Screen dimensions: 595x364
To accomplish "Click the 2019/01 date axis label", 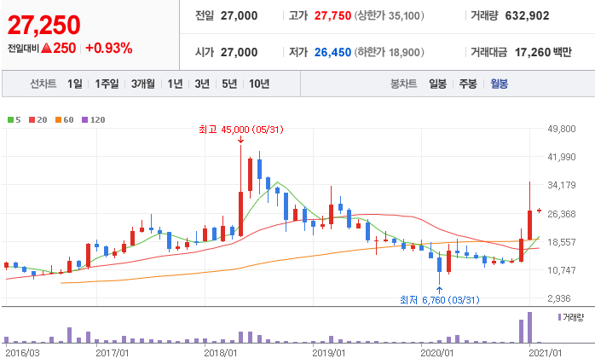I will coord(329,353).
